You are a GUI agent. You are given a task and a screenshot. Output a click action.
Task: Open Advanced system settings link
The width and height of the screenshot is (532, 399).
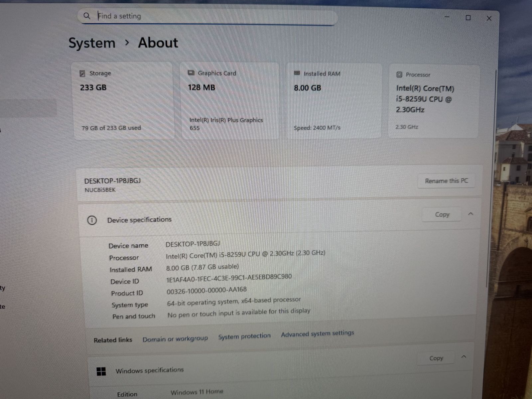click(x=317, y=333)
